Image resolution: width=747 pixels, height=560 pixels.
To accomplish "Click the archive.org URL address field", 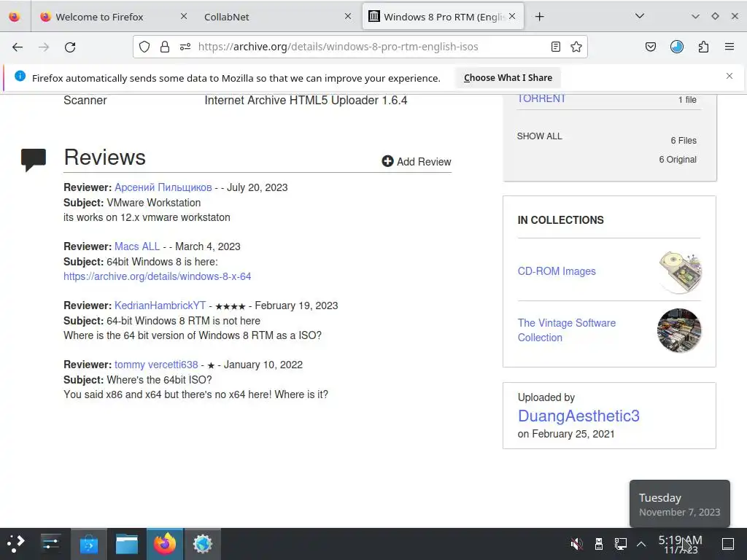I will click(338, 47).
